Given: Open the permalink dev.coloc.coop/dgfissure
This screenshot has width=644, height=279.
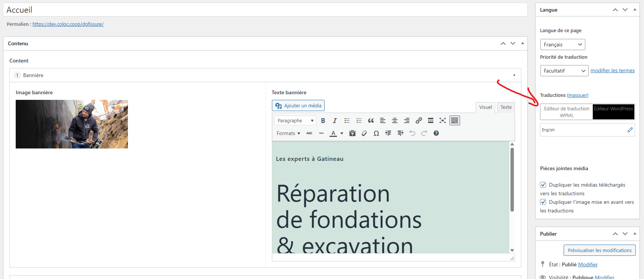Looking at the screenshot, I should pos(68,24).
